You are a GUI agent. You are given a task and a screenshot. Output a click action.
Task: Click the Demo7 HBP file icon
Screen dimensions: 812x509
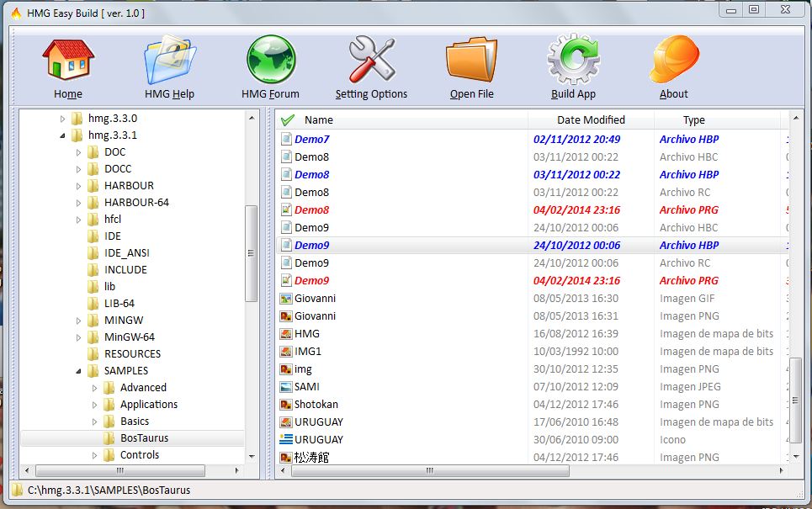tap(286, 140)
